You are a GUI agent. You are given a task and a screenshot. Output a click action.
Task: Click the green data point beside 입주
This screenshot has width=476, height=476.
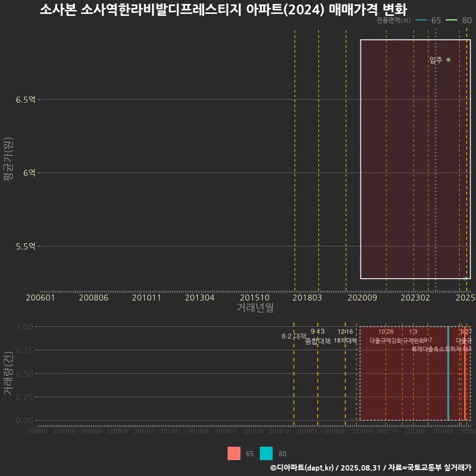(x=448, y=60)
